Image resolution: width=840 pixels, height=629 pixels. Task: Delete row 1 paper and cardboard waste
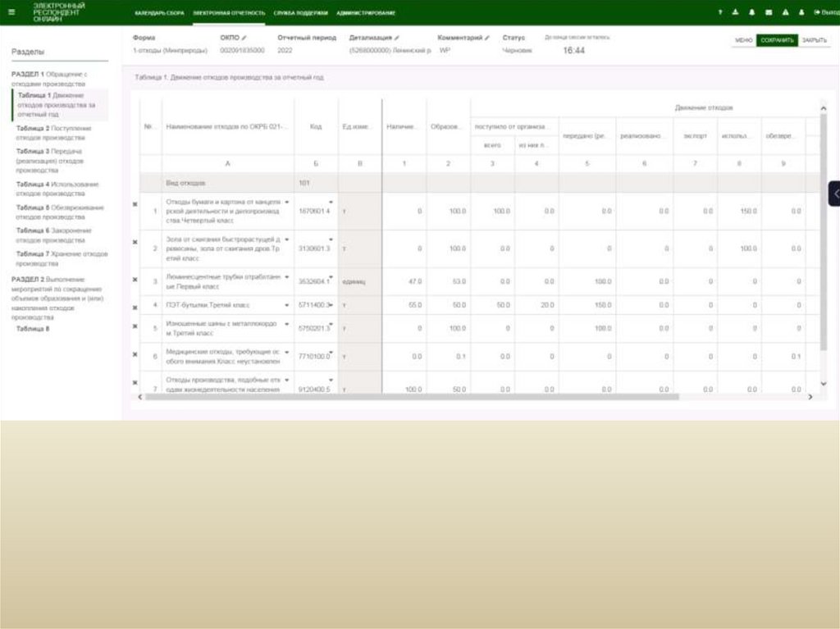click(x=135, y=204)
